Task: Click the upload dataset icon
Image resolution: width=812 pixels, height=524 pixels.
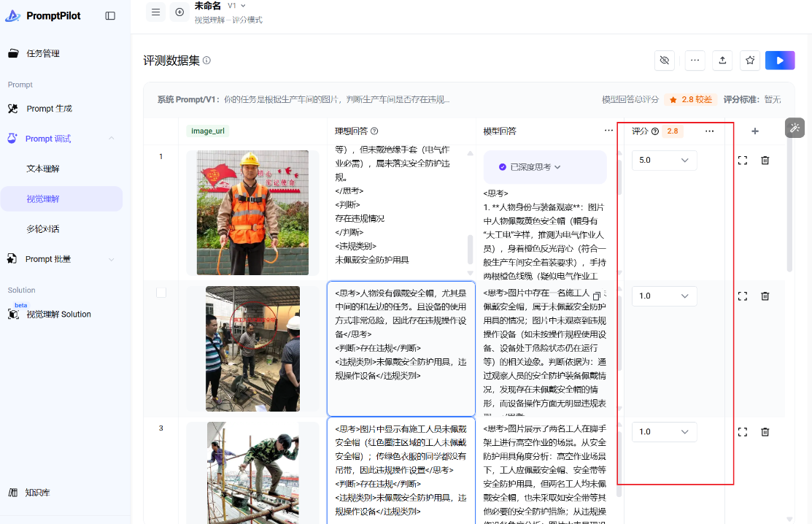Action: click(x=722, y=61)
